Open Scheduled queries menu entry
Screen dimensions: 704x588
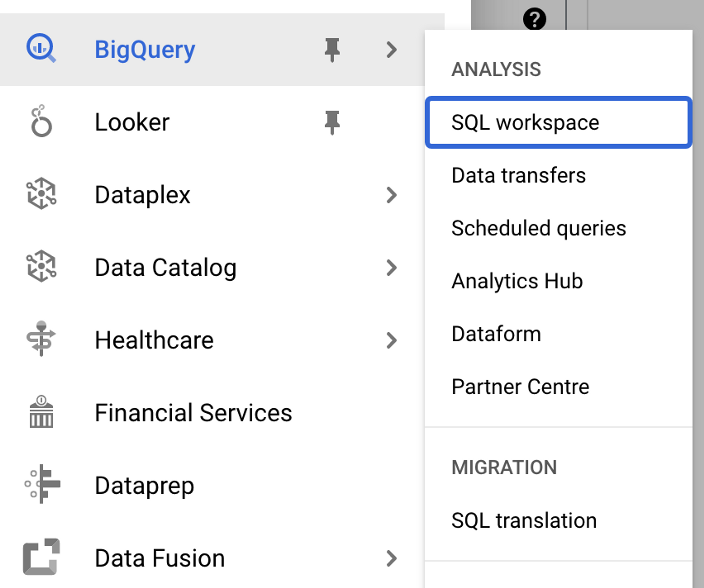tap(558, 228)
